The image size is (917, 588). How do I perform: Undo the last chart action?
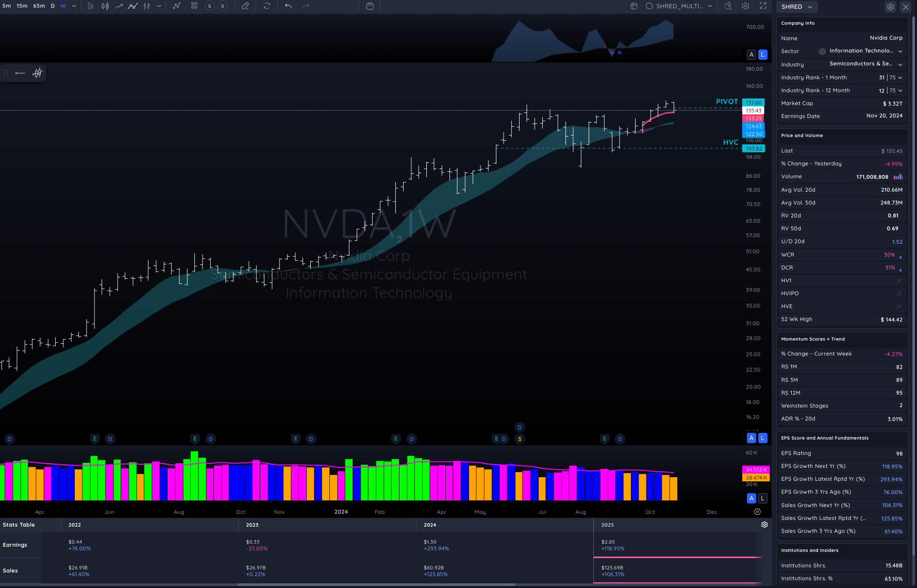pyautogui.click(x=288, y=6)
